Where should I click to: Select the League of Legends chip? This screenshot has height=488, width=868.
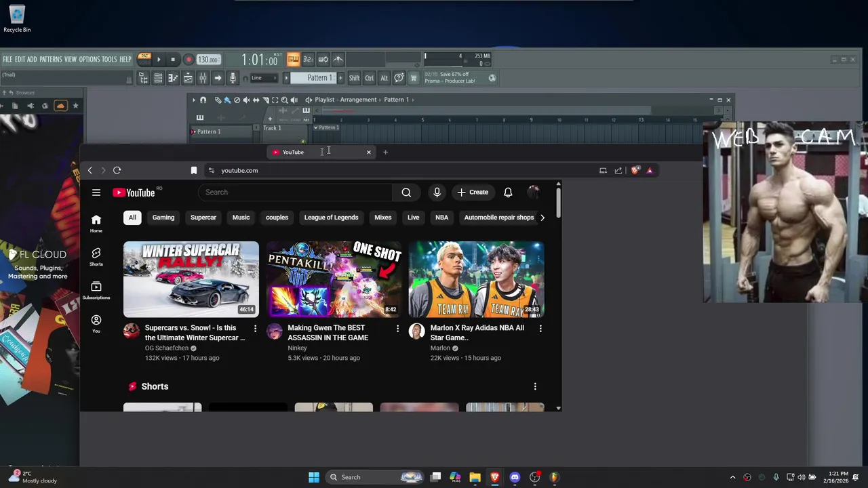click(x=331, y=218)
